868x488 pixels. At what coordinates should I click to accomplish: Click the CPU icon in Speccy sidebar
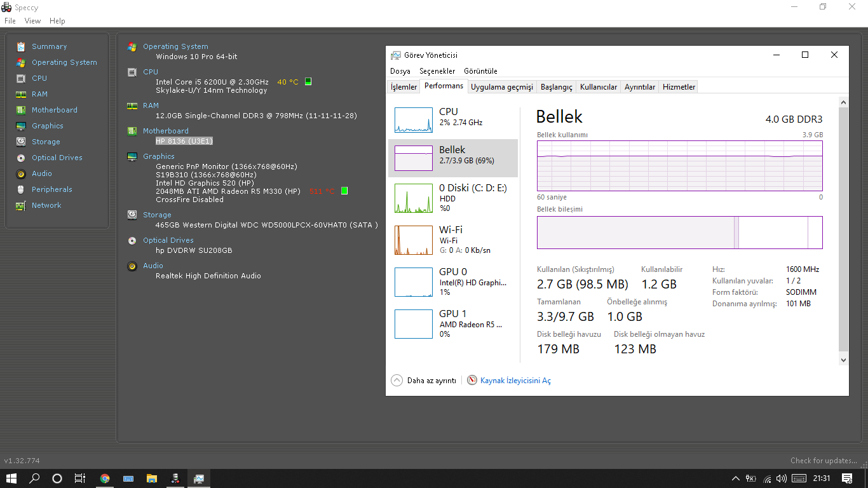[21, 78]
